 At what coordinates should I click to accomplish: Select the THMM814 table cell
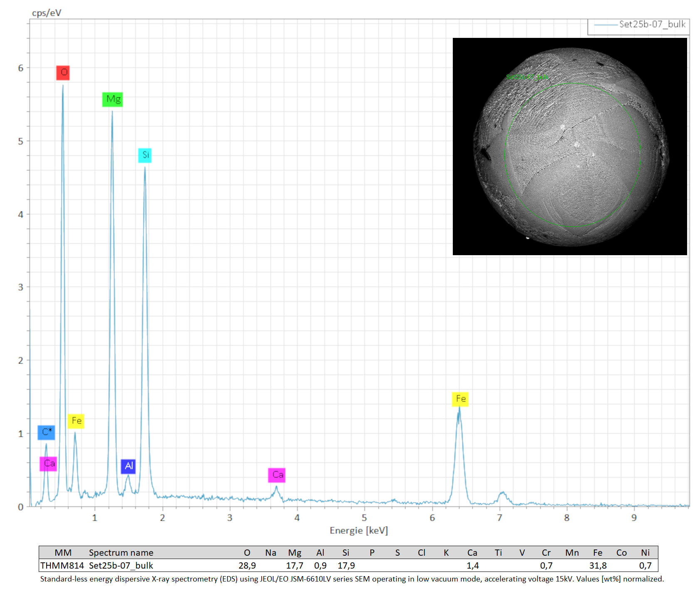click(62, 565)
